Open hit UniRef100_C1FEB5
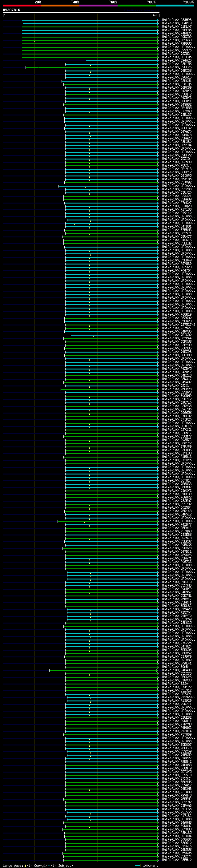This screenshot has width=197, height=868. pos(177,30)
